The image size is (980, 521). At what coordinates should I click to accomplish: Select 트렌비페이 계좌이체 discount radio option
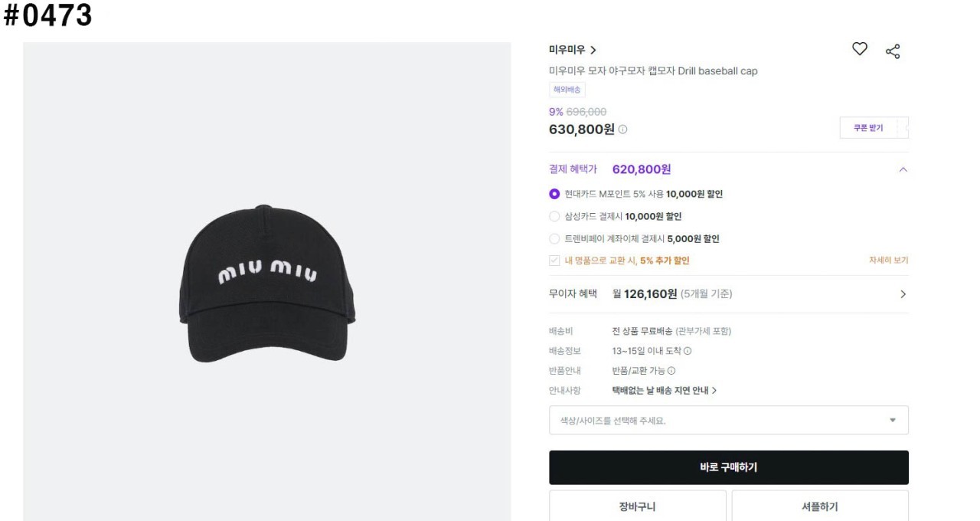click(555, 238)
